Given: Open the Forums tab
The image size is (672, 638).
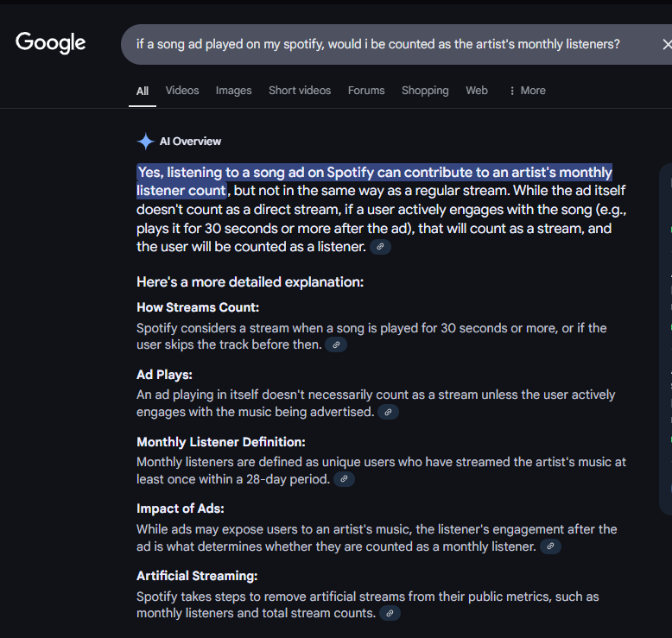Looking at the screenshot, I should (x=366, y=91).
